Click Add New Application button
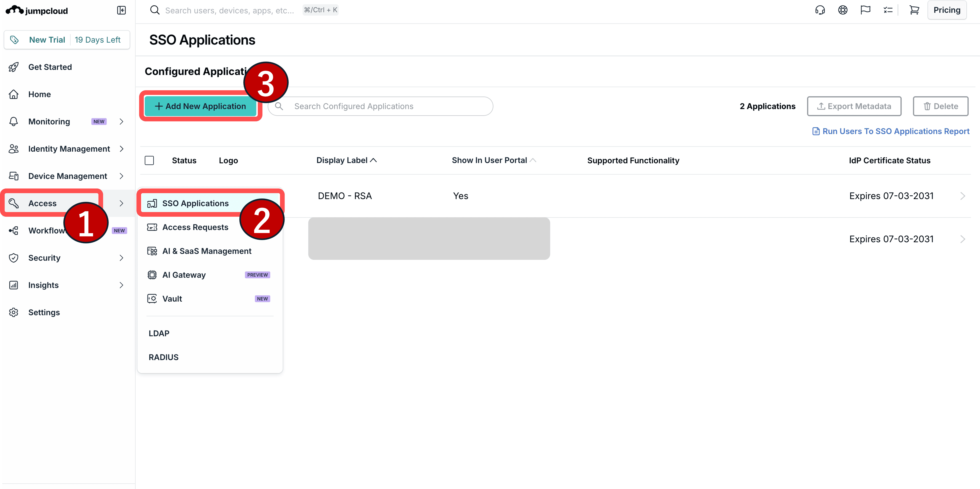Viewport: 980px width, 489px height. coord(200,106)
